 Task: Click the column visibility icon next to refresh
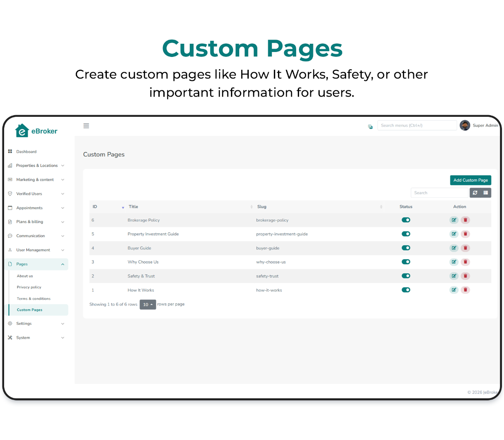pos(485,192)
